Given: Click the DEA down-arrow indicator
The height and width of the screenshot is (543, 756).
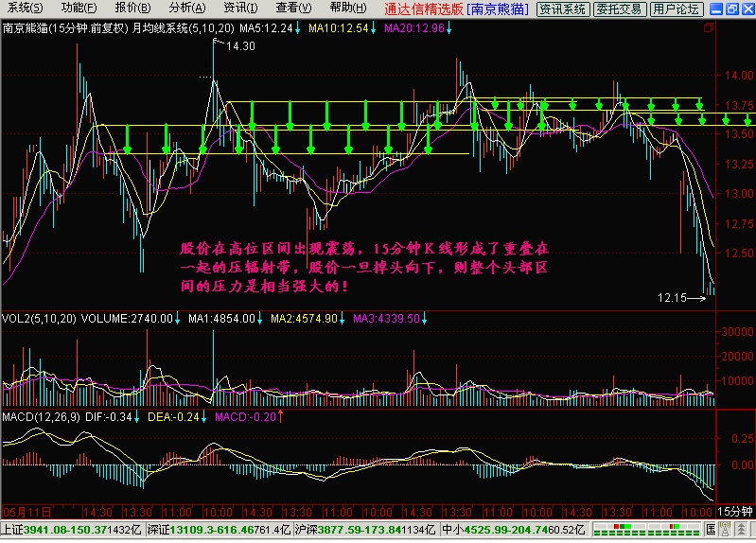Looking at the screenshot, I should click(x=204, y=417).
